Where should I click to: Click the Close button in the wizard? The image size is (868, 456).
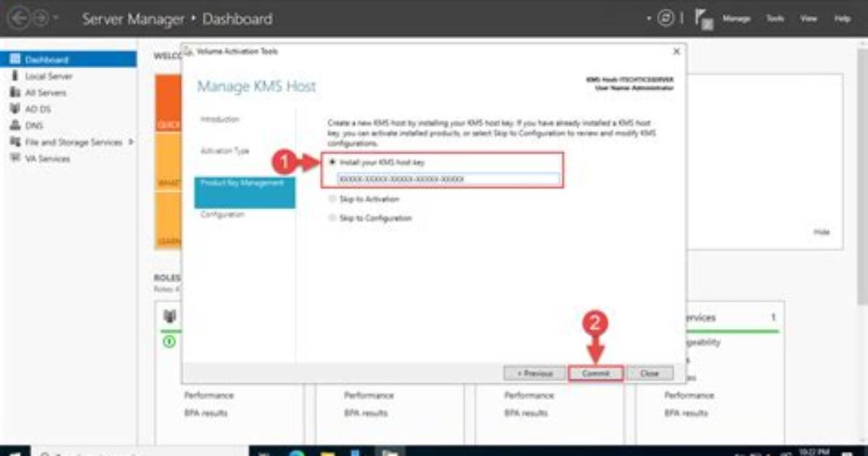[650, 373]
